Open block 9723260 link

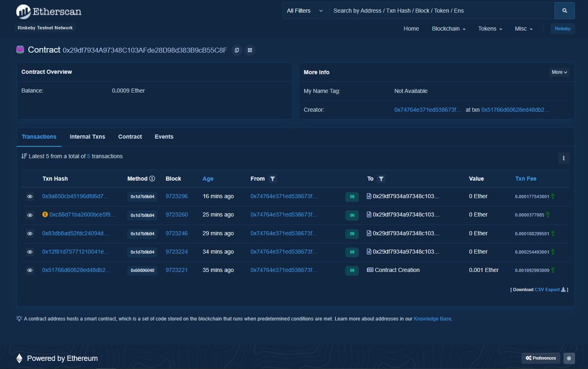point(177,214)
